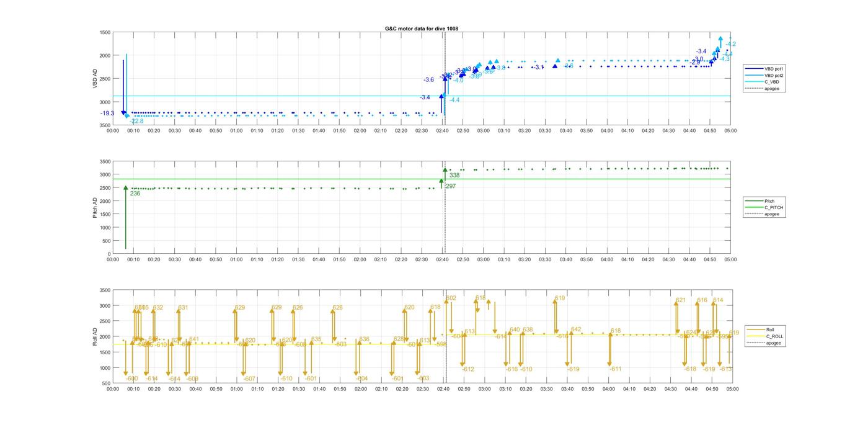Click the "621" label in the Roll plot
The image size is (868, 430).
click(x=681, y=300)
